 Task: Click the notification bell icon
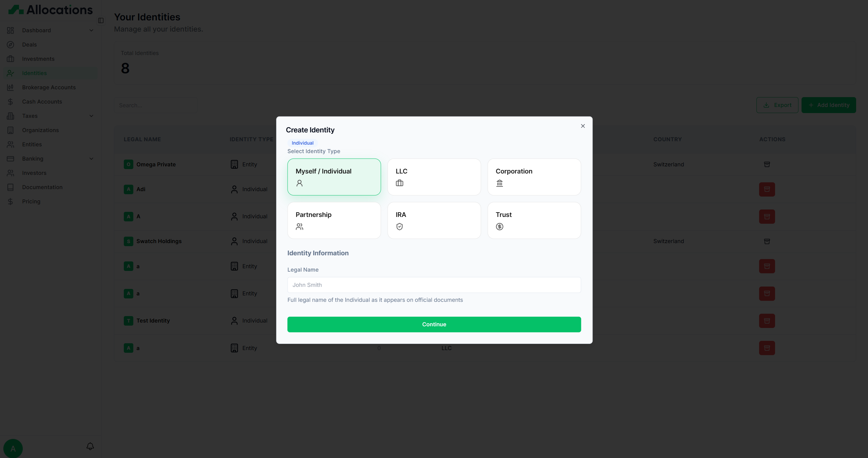point(90,446)
